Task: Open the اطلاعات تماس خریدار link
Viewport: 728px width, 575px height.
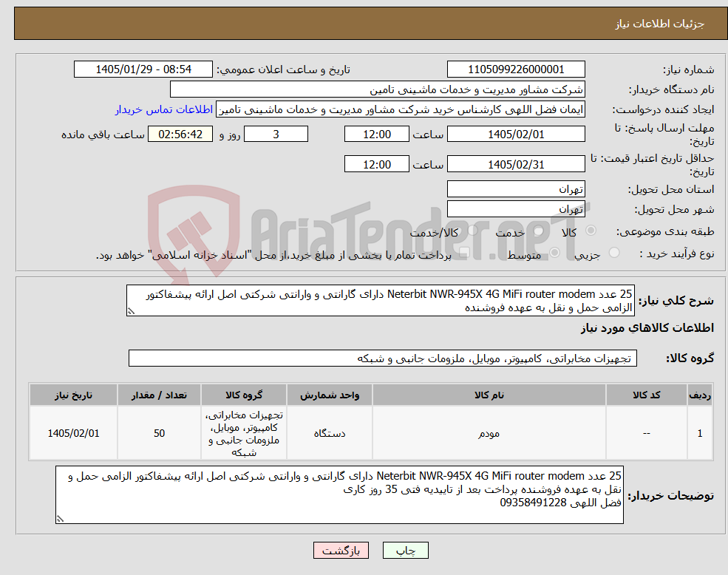Action: [x=164, y=109]
